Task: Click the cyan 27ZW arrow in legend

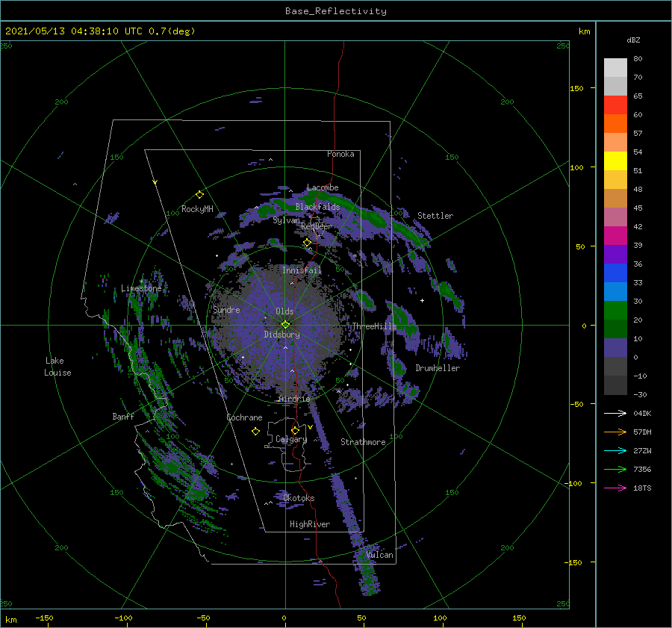Action: (615, 450)
